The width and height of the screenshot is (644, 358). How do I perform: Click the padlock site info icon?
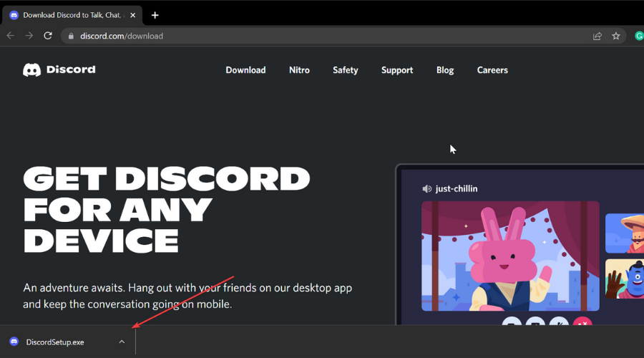point(71,37)
